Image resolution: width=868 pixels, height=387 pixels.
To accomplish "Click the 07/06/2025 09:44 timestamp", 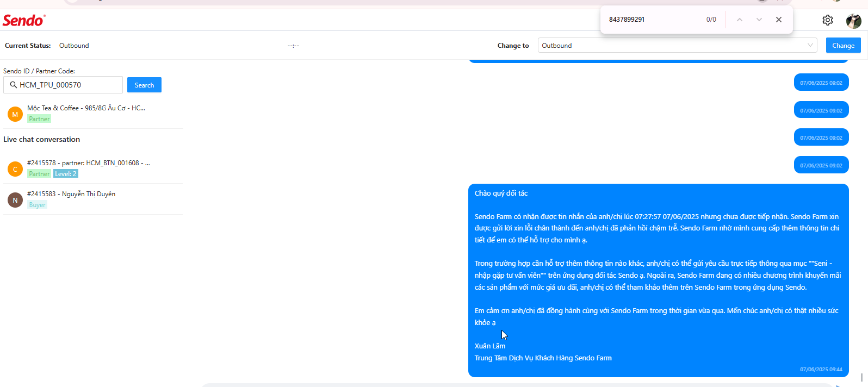I will [x=821, y=370].
